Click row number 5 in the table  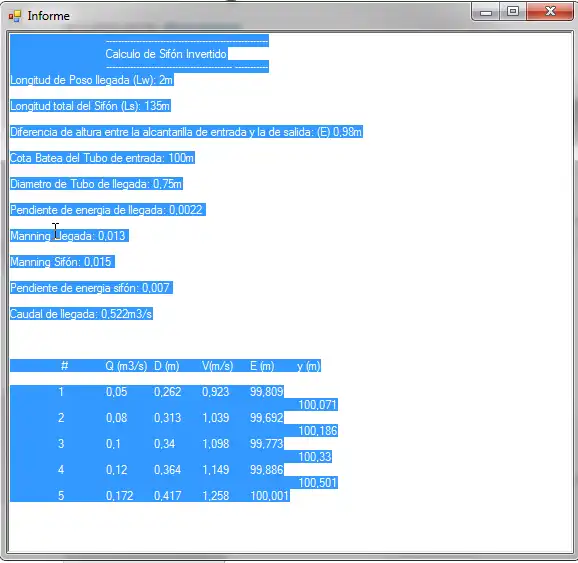tap(61, 496)
